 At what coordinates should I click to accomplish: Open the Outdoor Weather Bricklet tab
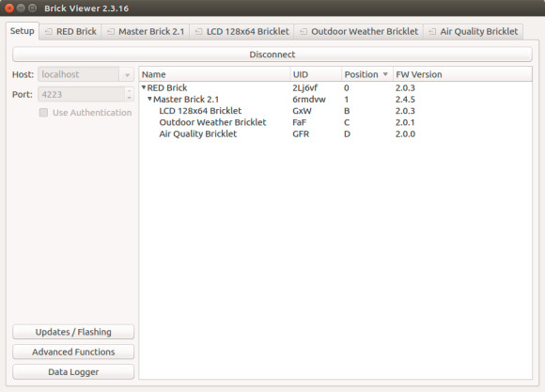tap(359, 32)
